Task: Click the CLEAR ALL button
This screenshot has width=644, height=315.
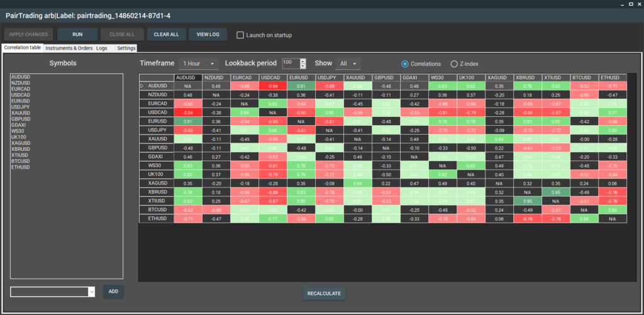Action: 166,35
